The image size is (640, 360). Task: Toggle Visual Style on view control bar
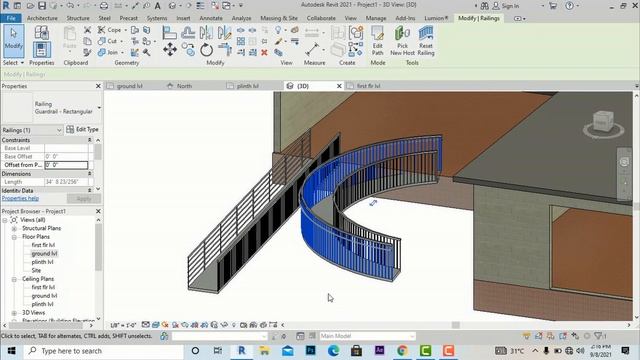pos(155,325)
